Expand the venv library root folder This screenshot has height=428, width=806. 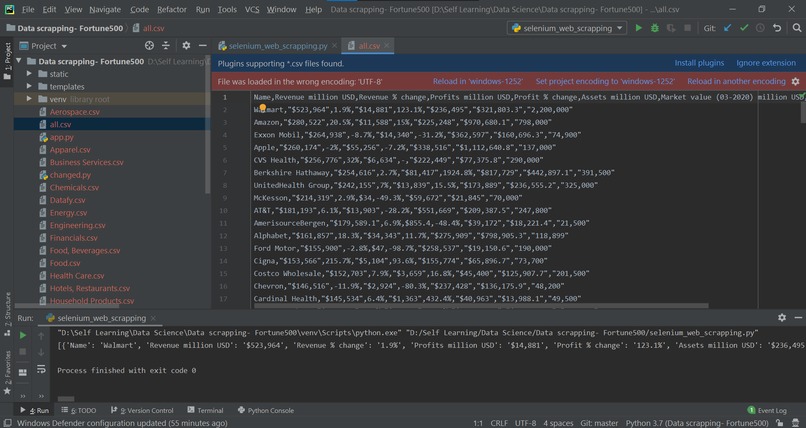click(x=29, y=99)
